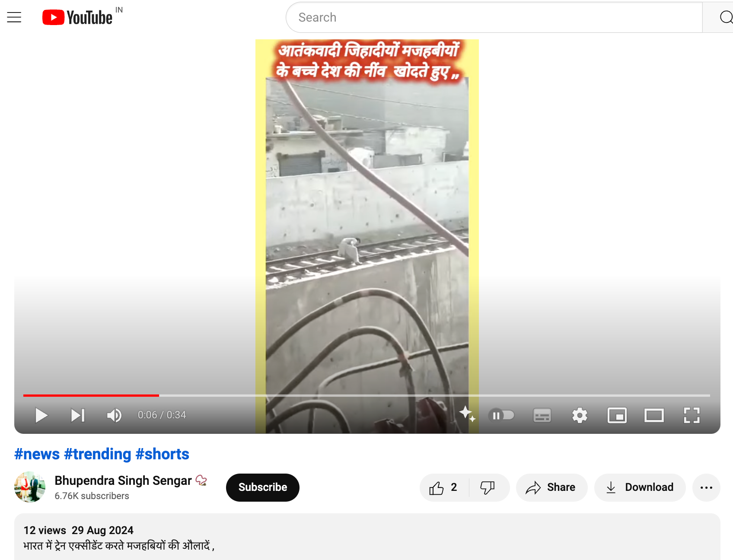Mute the video volume
733x560 pixels.
point(114,415)
